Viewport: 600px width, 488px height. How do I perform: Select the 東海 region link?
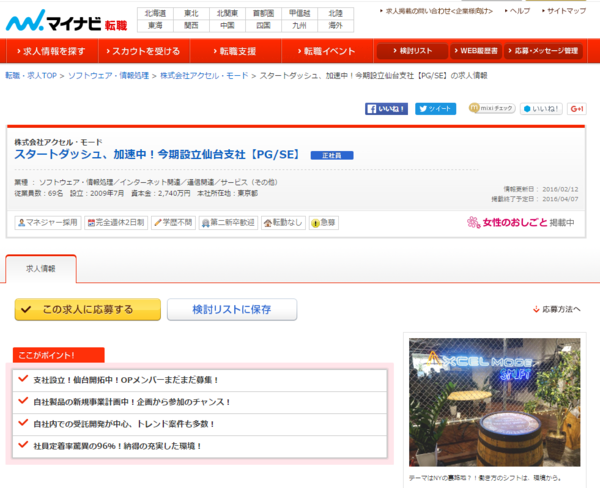click(155, 26)
